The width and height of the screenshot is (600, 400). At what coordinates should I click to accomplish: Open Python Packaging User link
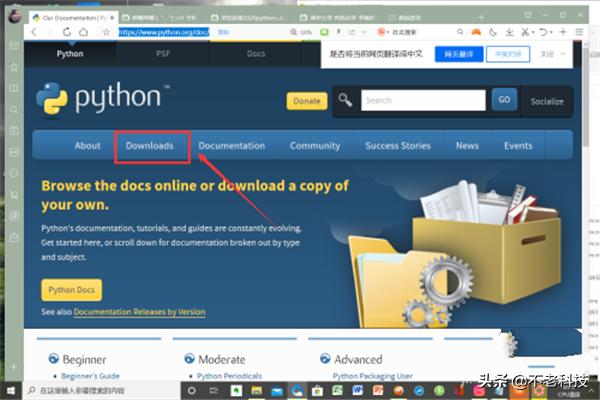pos(372,376)
